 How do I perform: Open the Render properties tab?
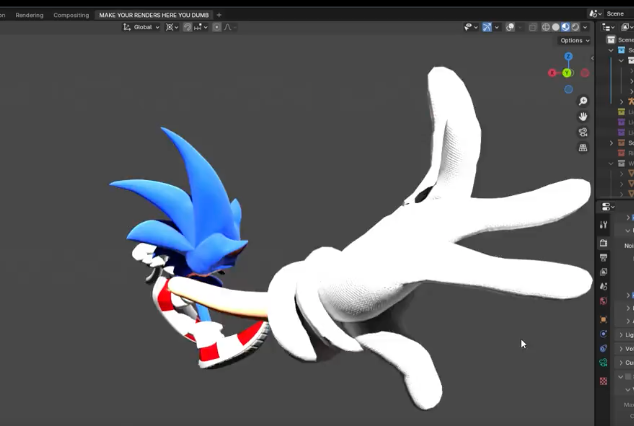click(603, 243)
